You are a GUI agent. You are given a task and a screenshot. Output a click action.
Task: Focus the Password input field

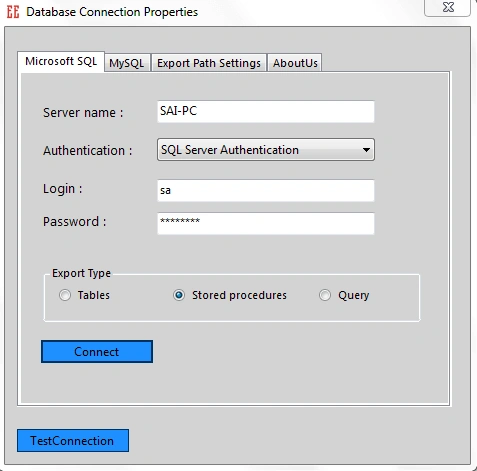pyautogui.click(x=266, y=223)
